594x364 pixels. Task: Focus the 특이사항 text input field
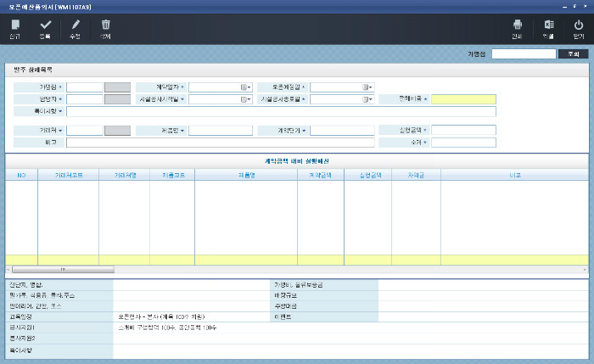pyautogui.click(x=280, y=111)
